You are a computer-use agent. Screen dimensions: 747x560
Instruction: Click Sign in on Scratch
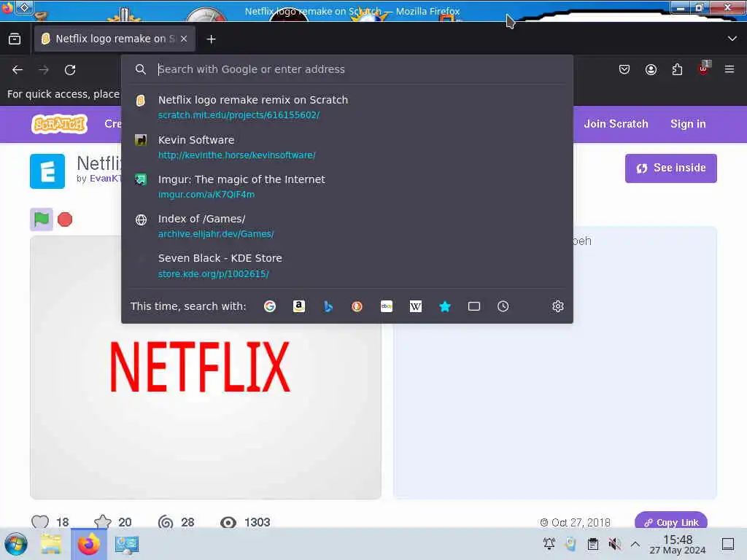[x=688, y=124]
